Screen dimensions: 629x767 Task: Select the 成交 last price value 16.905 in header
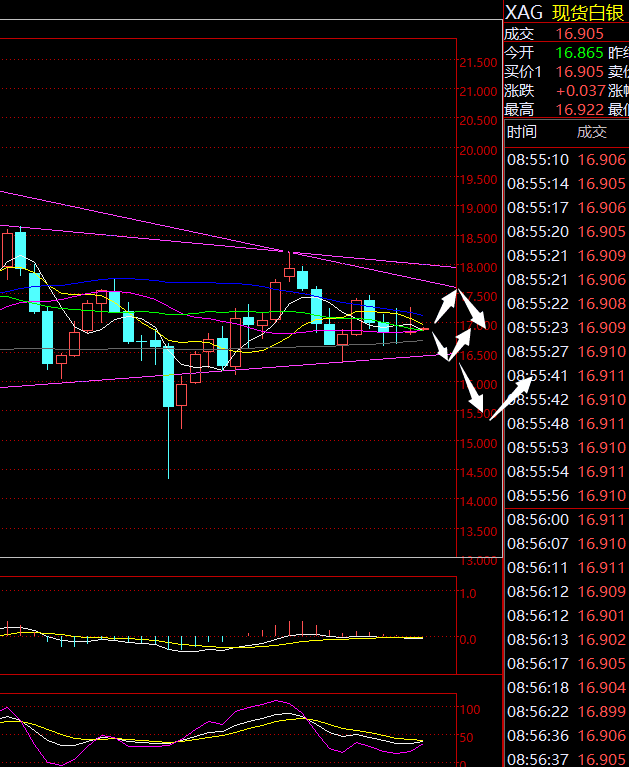pyautogui.click(x=580, y=34)
